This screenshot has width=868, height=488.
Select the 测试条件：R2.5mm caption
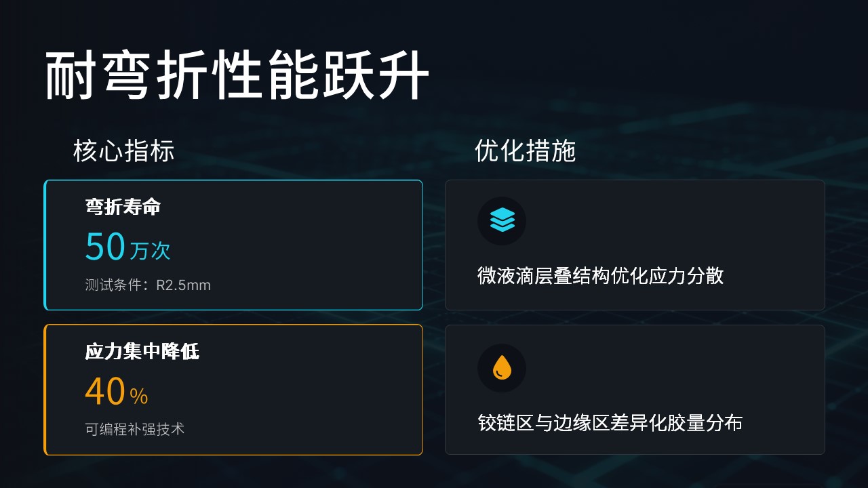tap(148, 285)
